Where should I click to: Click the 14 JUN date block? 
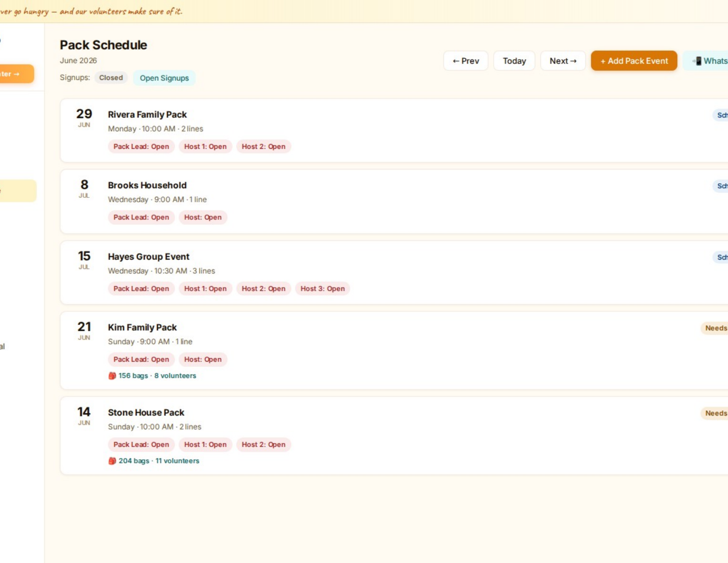coord(84,416)
